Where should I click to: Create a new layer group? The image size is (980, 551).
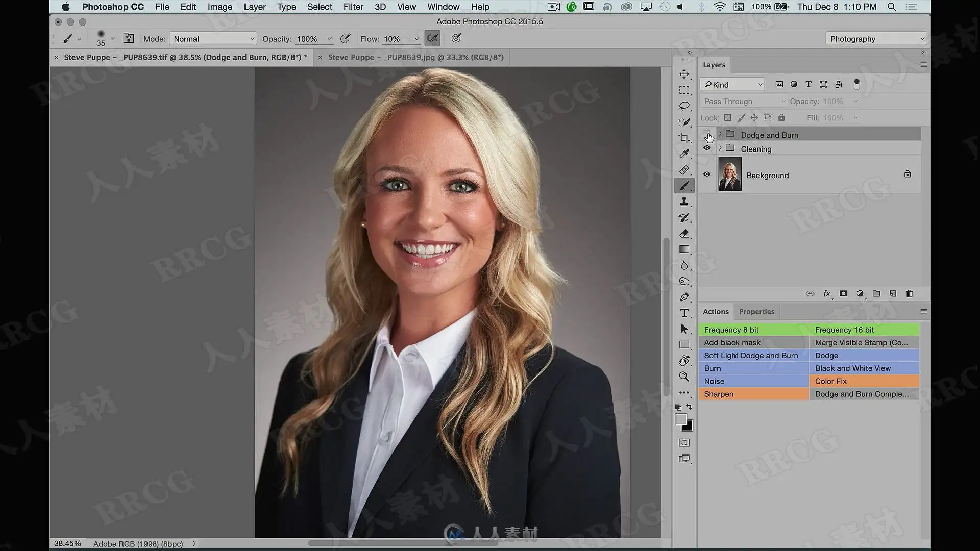pyautogui.click(x=876, y=294)
